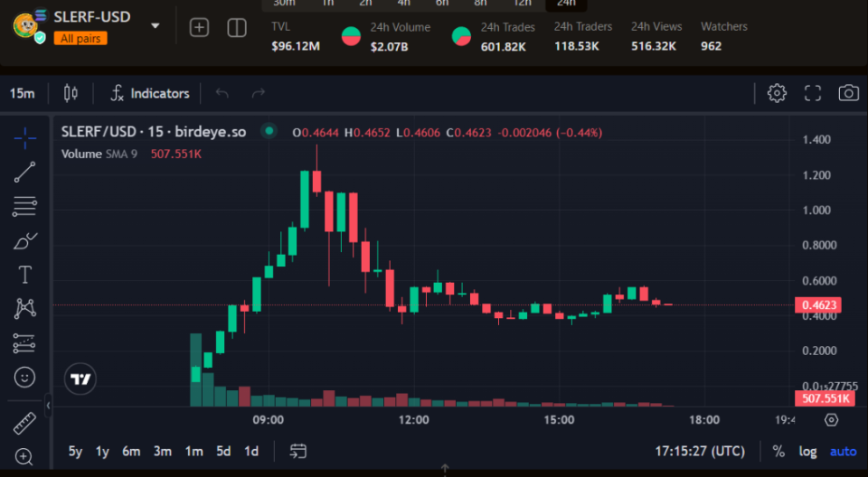Undo the last chart action
The width and height of the screenshot is (868, 477).
[x=222, y=93]
